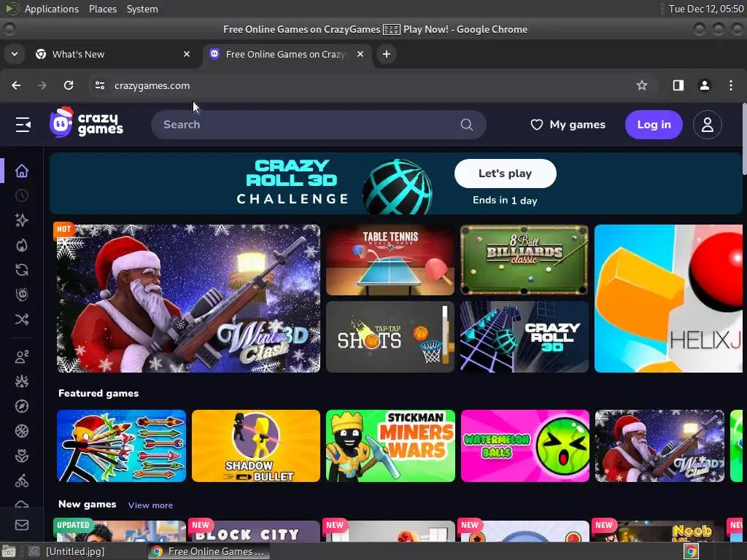Click View more next to New games

tap(150, 505)
